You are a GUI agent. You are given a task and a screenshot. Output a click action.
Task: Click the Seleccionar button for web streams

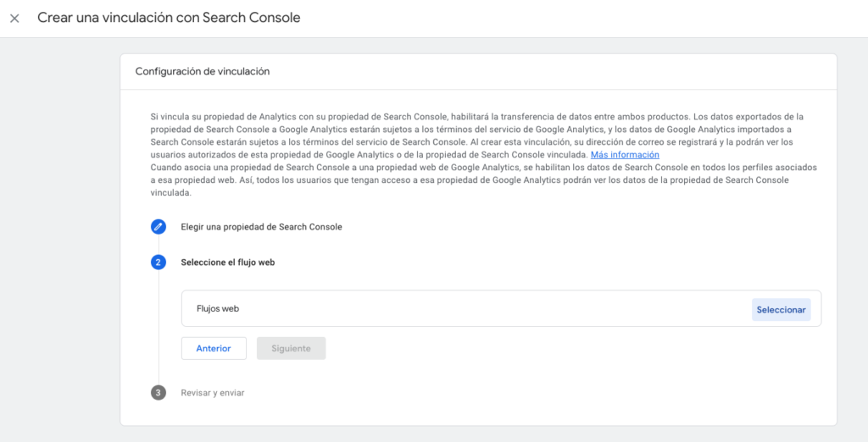pyautogui.click(x=781, y=310)
